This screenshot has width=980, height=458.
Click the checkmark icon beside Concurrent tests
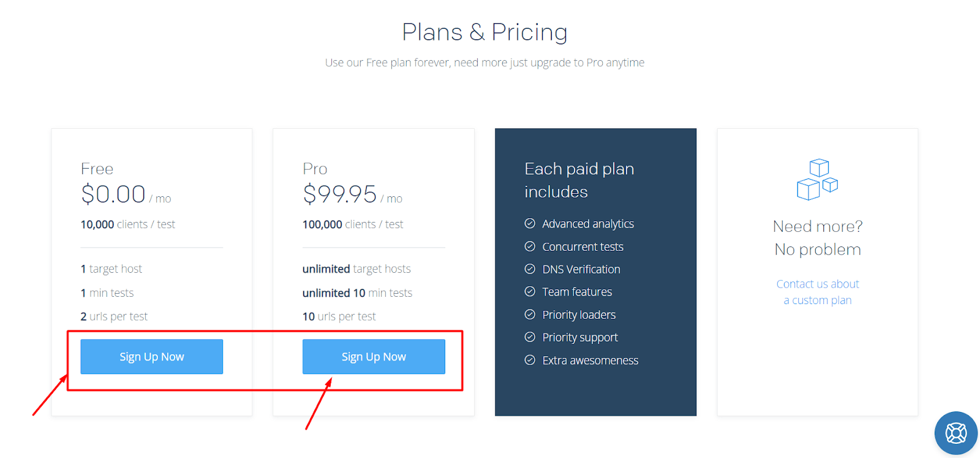coord(530,246)
